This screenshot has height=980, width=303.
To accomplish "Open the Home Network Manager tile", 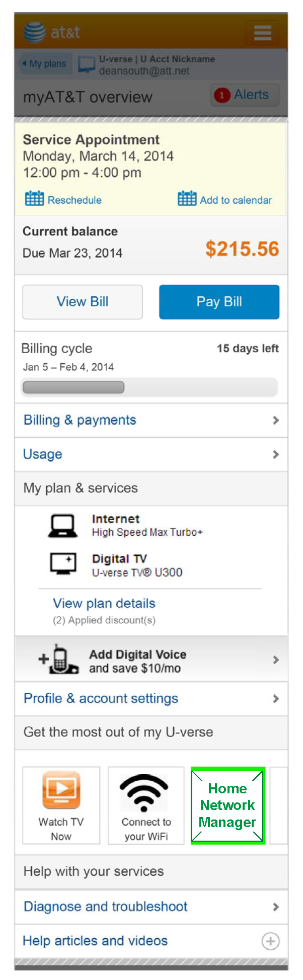I will click(228, 805).
